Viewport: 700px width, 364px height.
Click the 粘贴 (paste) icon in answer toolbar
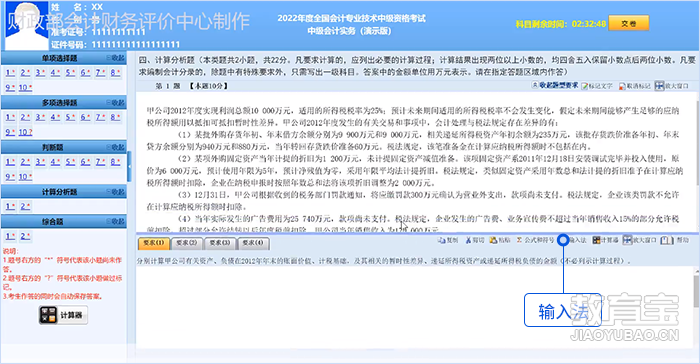[x=500, y=240]
